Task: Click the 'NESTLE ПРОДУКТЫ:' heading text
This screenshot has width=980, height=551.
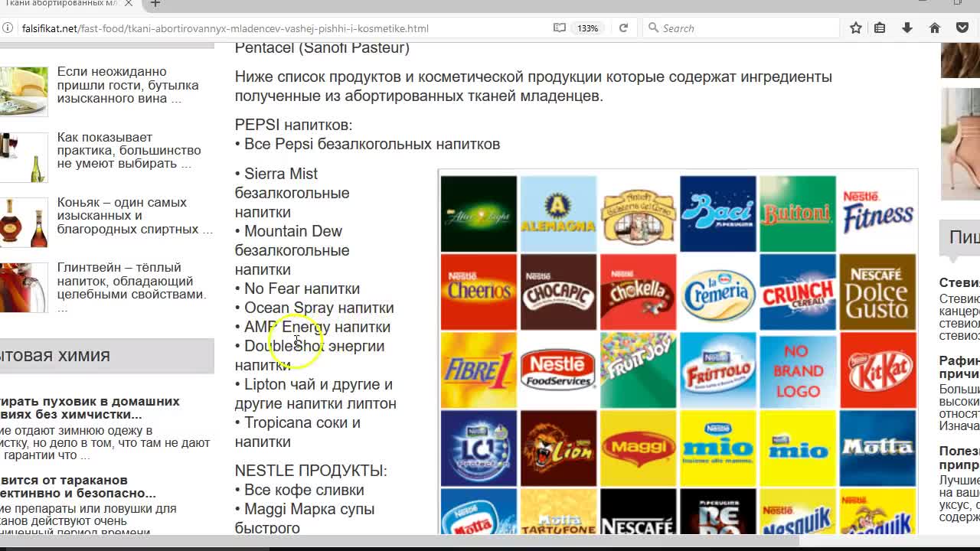Action: pos(311,471)
